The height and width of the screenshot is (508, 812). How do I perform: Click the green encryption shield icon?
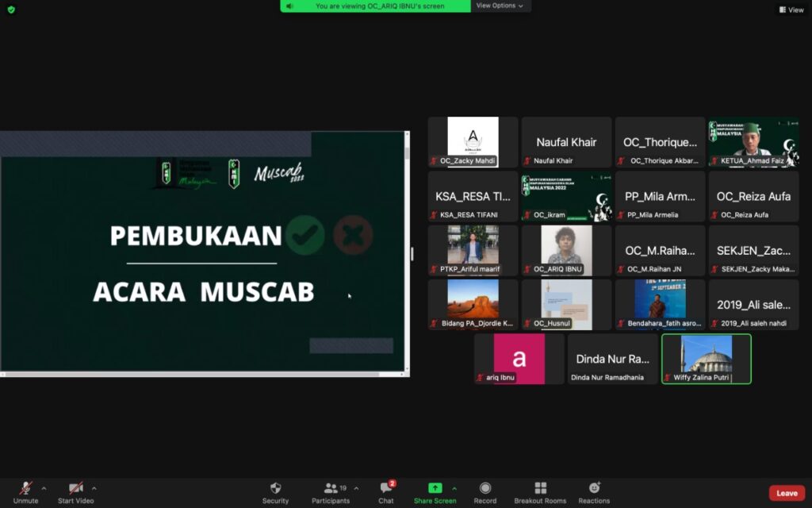coord(11,10)
